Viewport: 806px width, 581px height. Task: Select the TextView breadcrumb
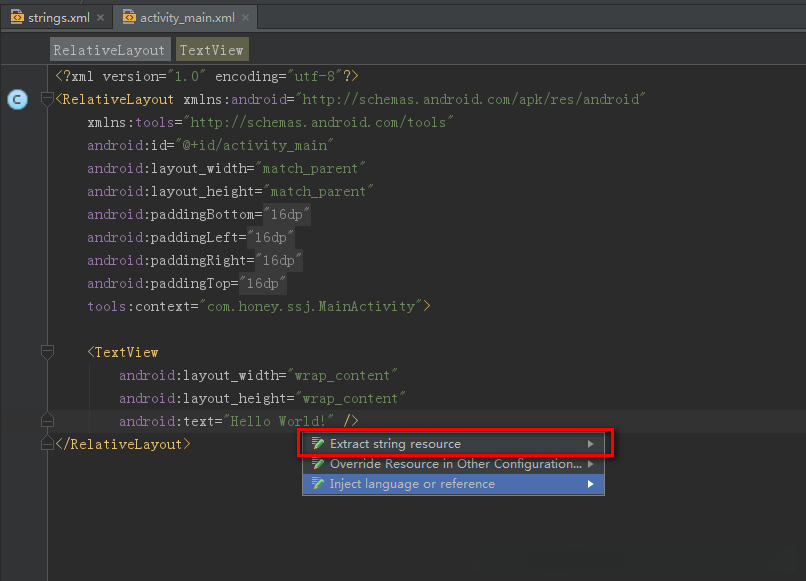point(211,50)
